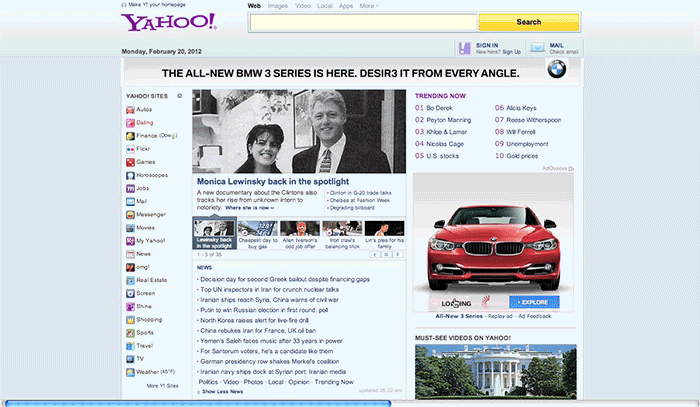
Task: Click Where she is now link
Action: (250, 208)
